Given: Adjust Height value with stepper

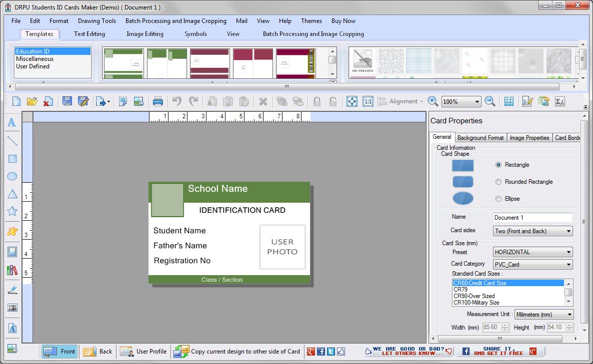Looking at the screenshot, I should click(x=570, y=327).
